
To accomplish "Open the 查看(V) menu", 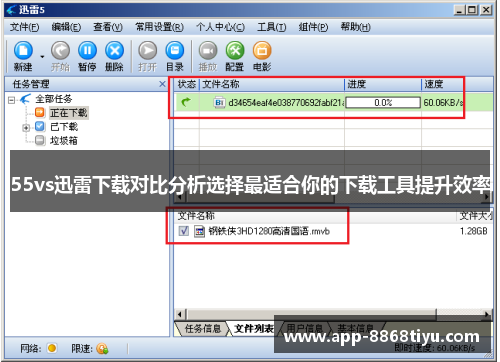I will 108,27.
